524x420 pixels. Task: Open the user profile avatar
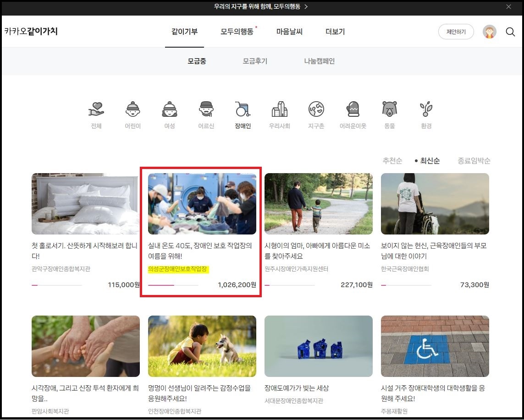tap(490, 32)
